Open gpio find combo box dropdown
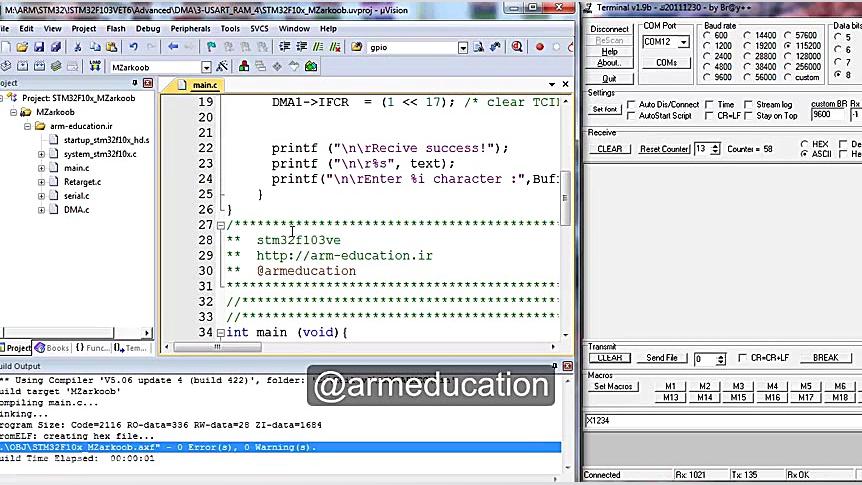The width and height of the screenshot is (862, 485). (463, 48)
